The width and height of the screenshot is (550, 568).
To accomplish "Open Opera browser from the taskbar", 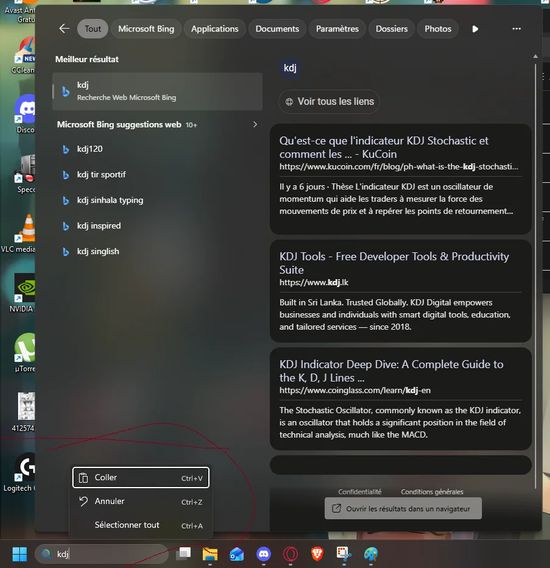I will 290,554.
